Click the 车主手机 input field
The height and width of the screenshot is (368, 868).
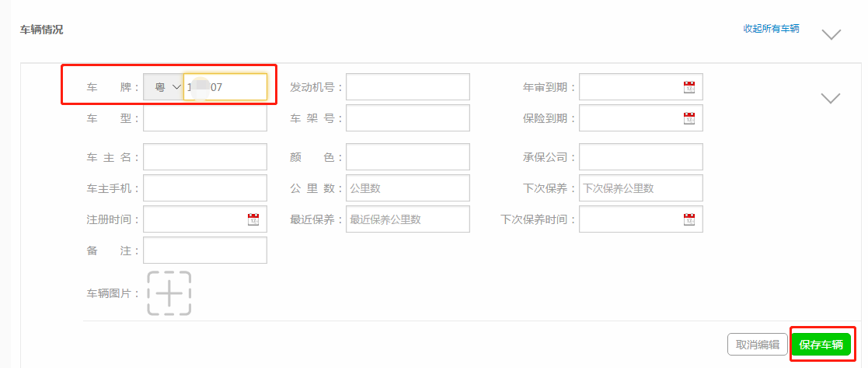(205, 188)
